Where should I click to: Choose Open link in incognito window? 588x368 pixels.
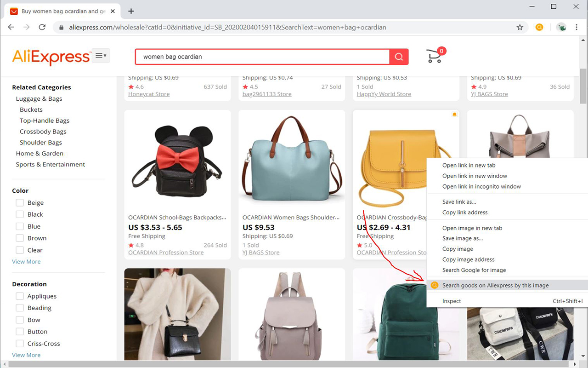507,186
